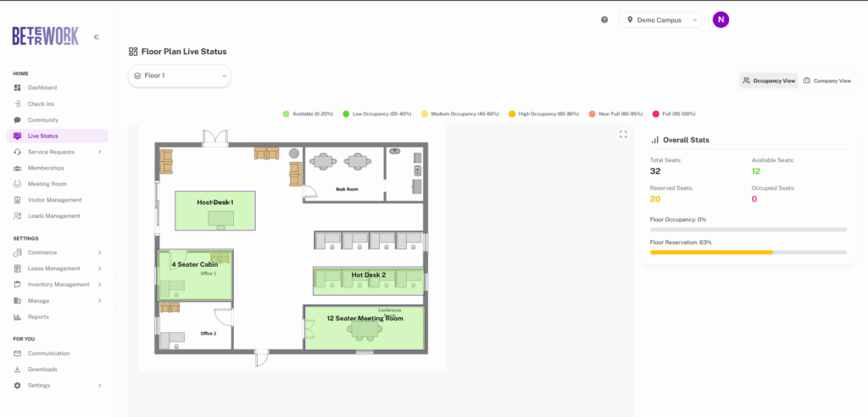Click the fullscreen icon on floor plan
The width and height of the screenshot is (868, 417).
tap(623, 134)
